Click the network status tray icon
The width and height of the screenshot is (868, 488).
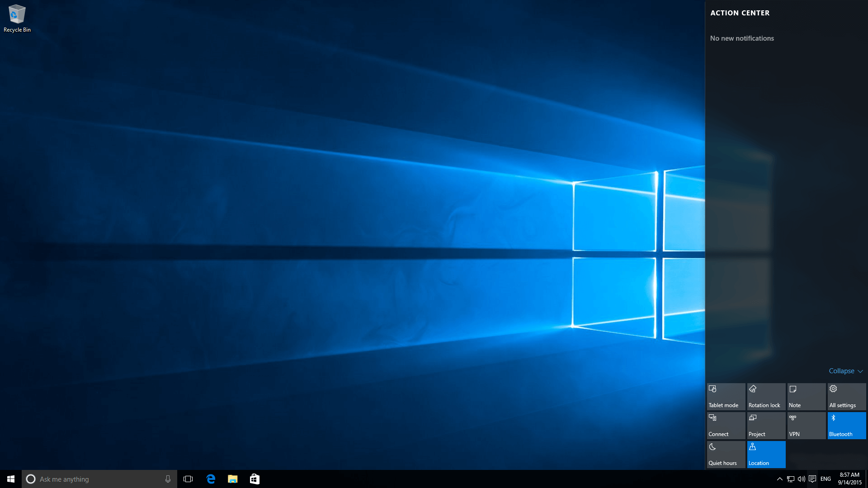[x=791, y=479]
